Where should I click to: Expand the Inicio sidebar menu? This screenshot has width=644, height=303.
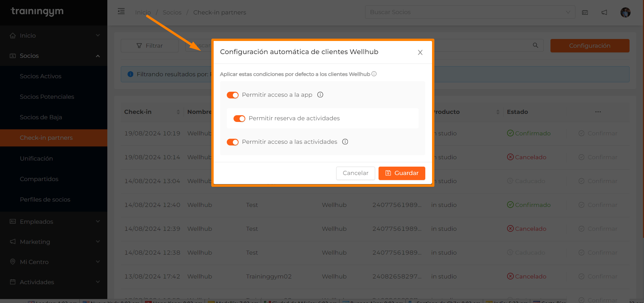(x=53, y=36)
